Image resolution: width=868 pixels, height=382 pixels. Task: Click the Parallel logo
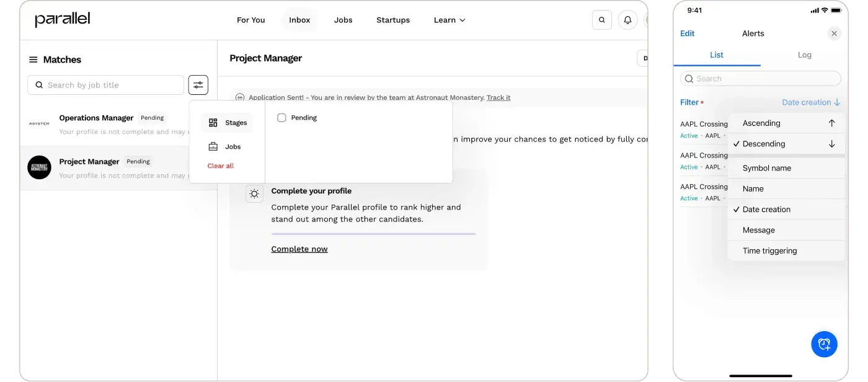(x=62, y=20)
